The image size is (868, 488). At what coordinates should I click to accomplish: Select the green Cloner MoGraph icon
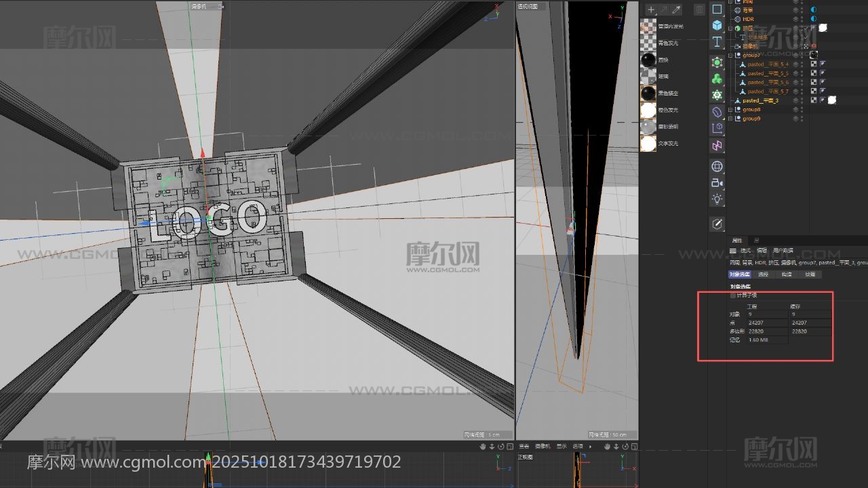click(x=717, y=79)
